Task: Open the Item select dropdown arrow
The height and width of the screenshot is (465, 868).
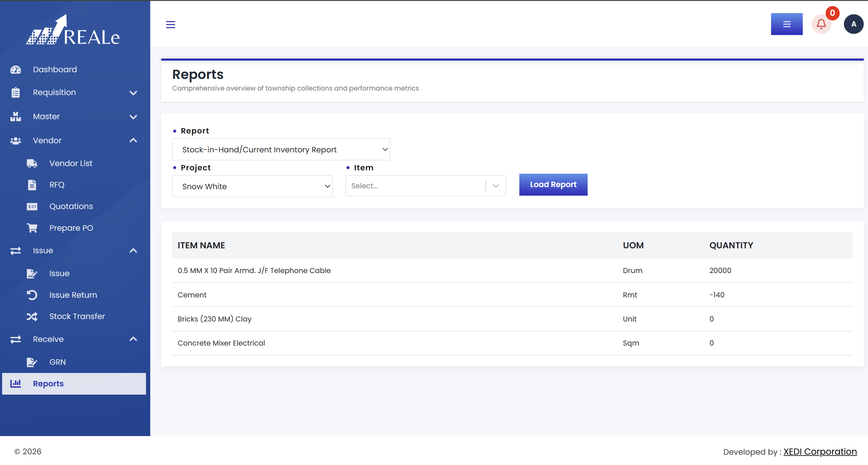Action: click(495, 186)
